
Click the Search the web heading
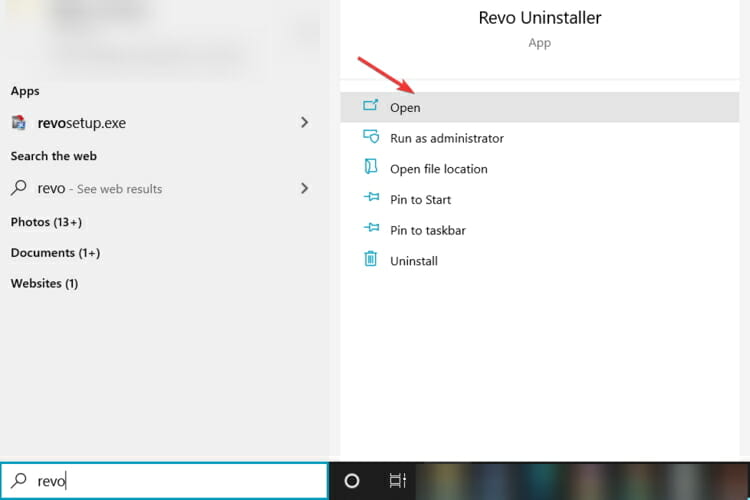click(x=54, y=156)
